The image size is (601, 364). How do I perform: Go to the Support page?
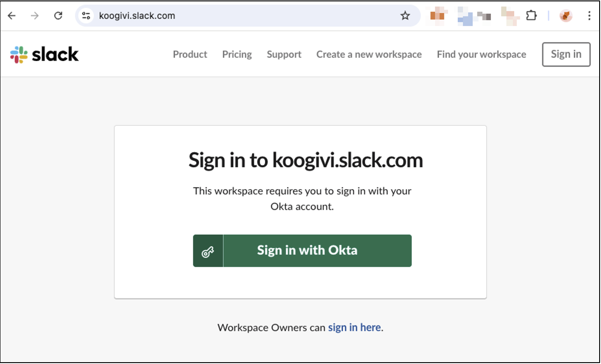(x=284, y=54)
